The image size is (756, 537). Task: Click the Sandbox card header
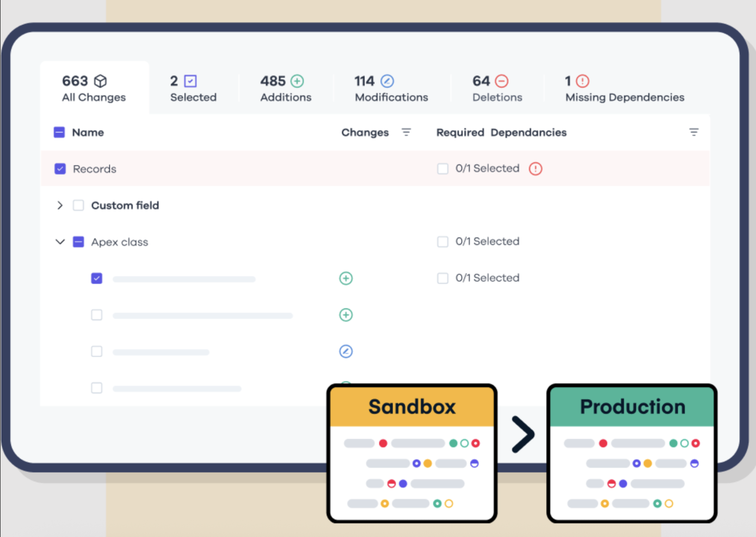412,406
